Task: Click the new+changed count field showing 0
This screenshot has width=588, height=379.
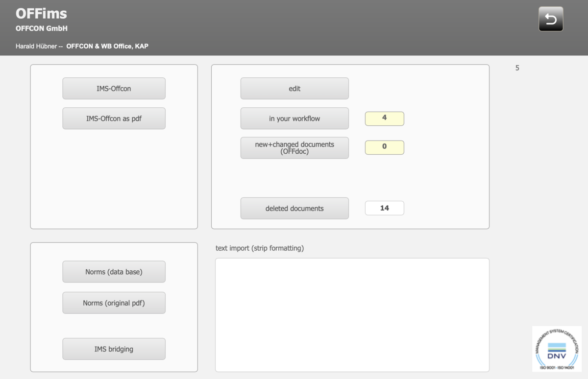Action: pyautogui.click(x=384, y=147)
